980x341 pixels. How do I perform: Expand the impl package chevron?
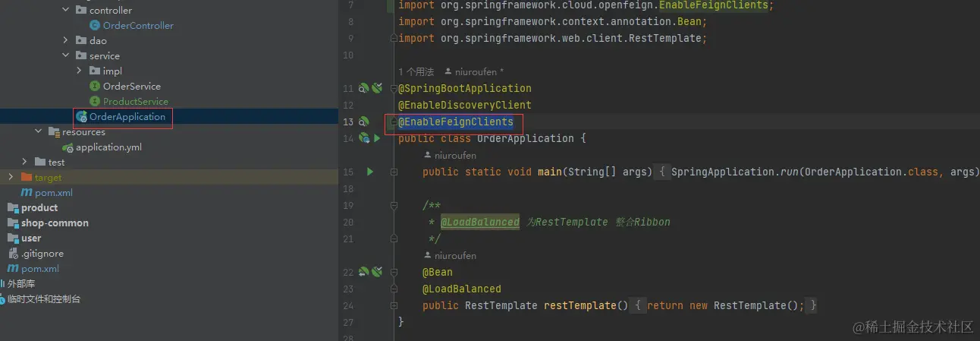80,71
